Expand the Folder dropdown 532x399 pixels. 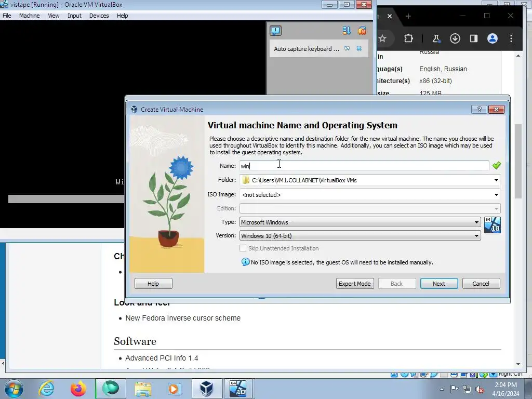[x=496, y=180]
